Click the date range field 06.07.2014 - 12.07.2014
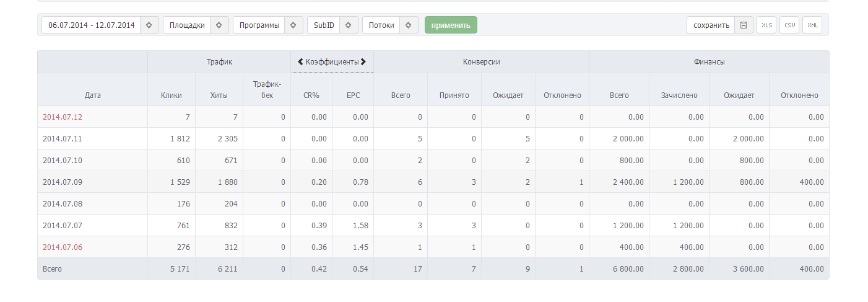Screen dimensions: 868x302 point(92,25)
